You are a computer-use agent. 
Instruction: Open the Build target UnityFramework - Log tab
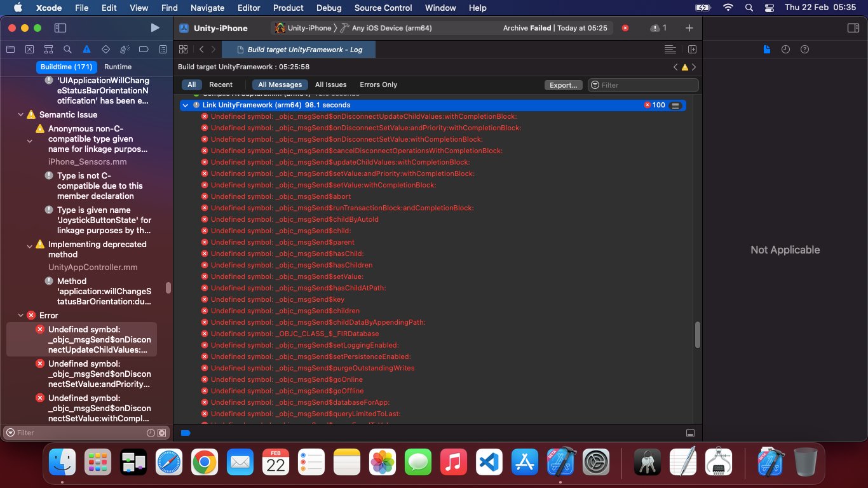click(300, 50)
